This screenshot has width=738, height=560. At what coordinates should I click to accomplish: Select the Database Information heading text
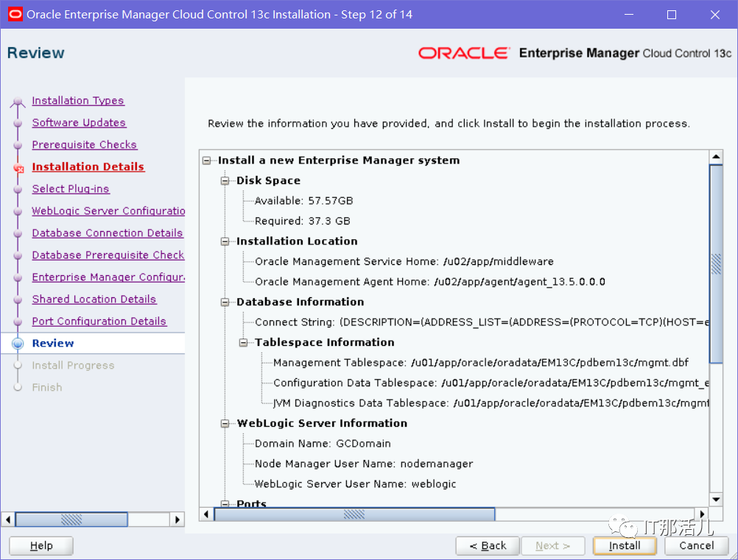click(x=301, y=302)
